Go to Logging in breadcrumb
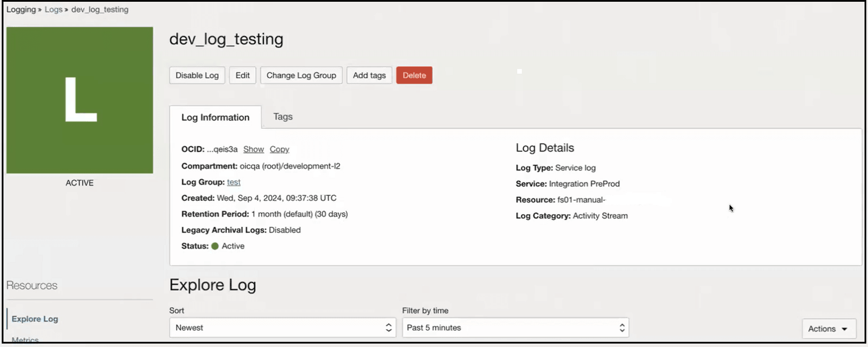868x347 pixels. [x=21, y=10]
